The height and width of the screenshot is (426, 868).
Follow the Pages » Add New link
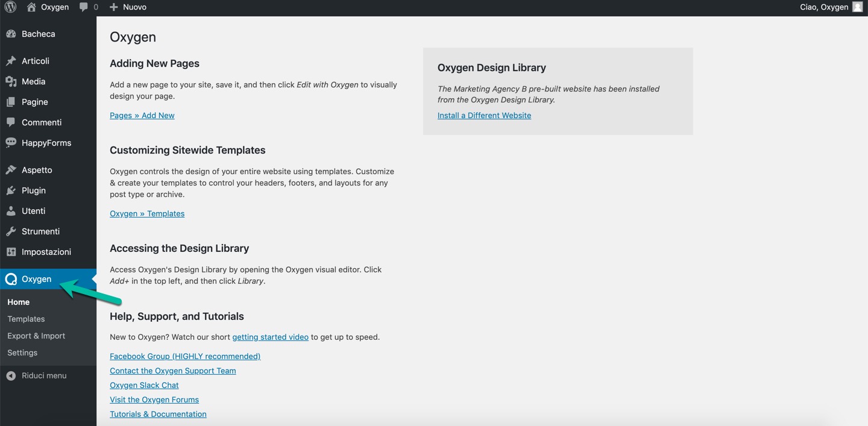tap(142, 115)
